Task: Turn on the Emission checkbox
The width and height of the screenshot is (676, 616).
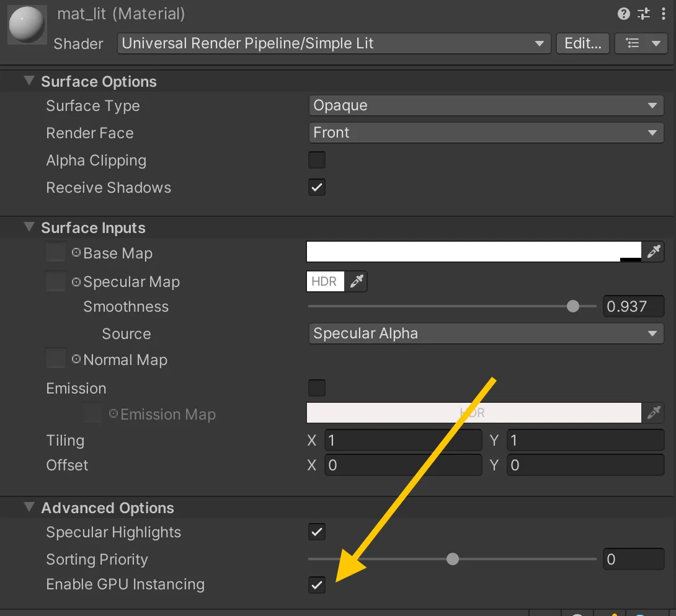Action: click(317, 388)
